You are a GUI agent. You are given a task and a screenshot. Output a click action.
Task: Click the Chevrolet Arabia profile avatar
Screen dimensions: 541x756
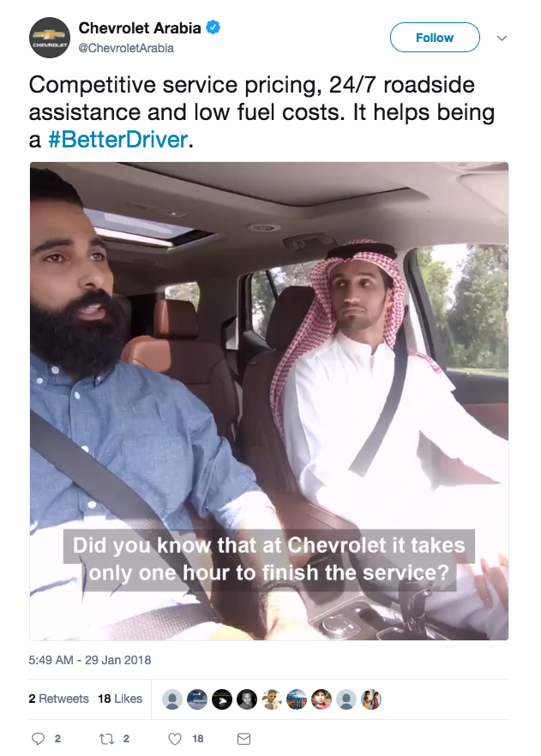pos(50,38)
